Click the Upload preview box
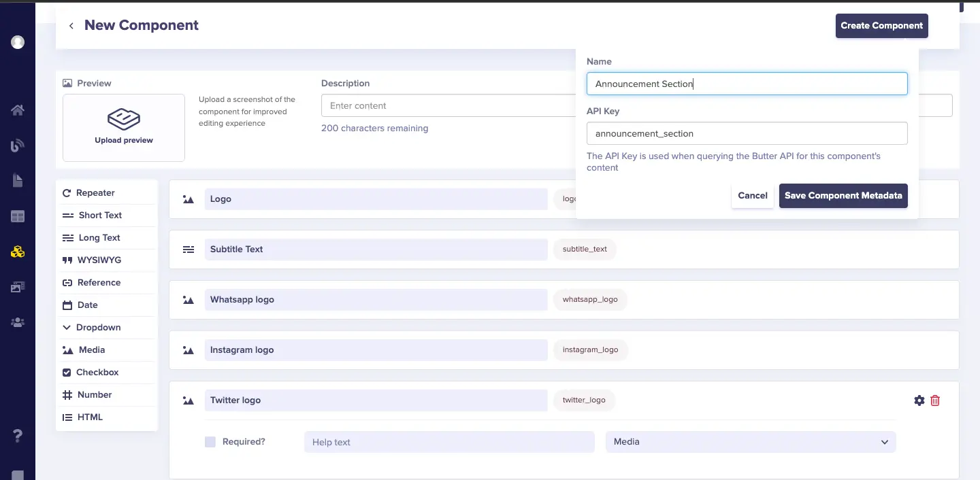Screen dimensions: 980x480 pyautogui.click(x=124, y=128)
